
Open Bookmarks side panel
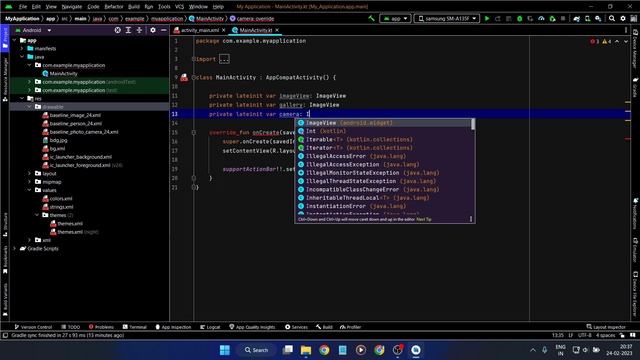click(x=5, y=259)
